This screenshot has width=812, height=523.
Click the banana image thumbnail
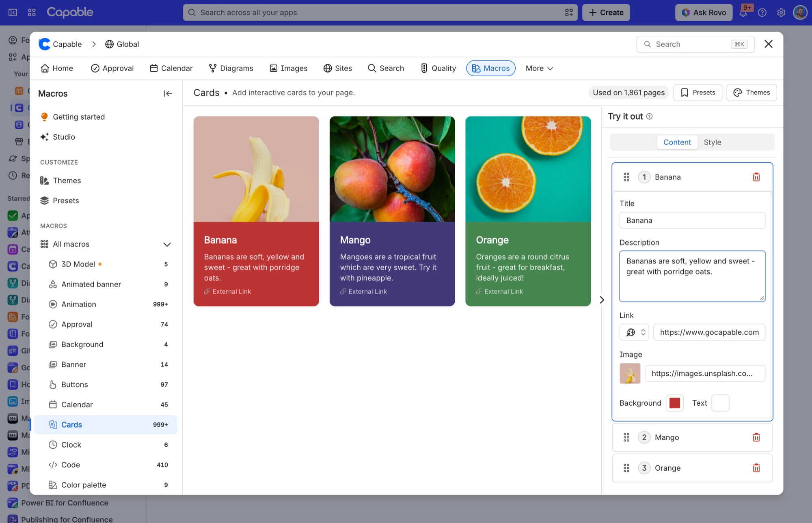(x=630, y=374)
